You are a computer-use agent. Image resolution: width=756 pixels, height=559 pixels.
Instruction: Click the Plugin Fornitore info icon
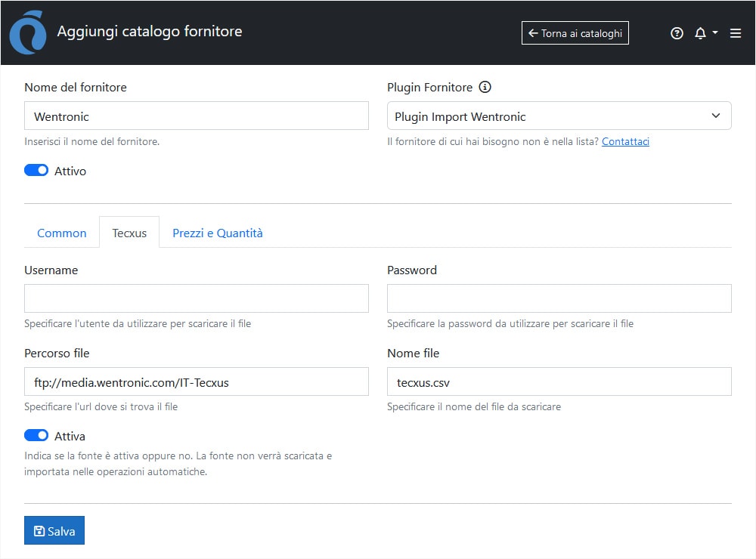coord(485,87)
